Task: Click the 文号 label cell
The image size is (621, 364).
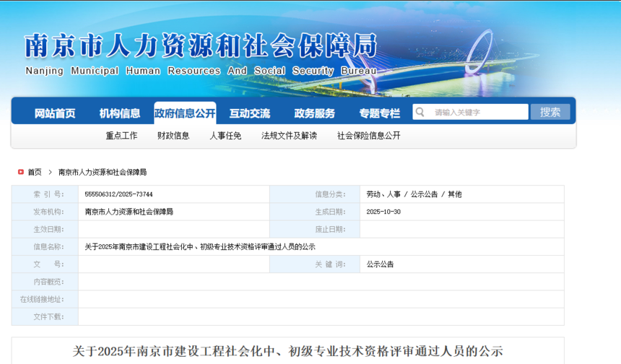Action: pos(45,264)
